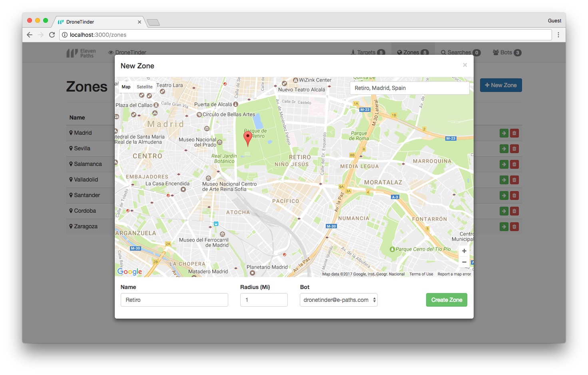Click the green arrow button for Salamanca zone

point(504,164)
